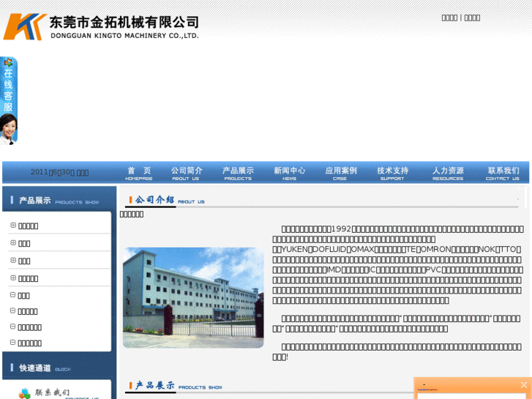Expand the second plus icon in product list
The width and height of the screenshot is (532, 399).
pyautogui.click(x=13, y=243)
